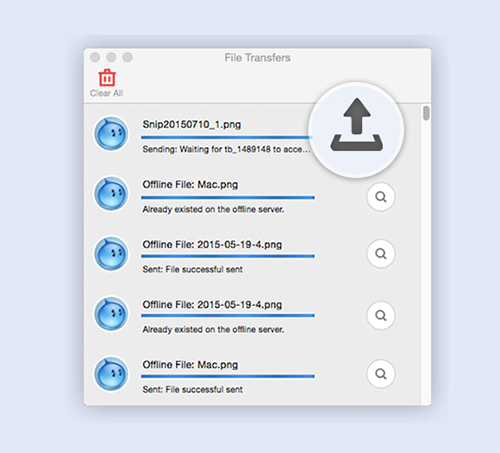The image size is (500, 453).
Task: Click the window's close traffic light button
Action: tap(95, 57)
